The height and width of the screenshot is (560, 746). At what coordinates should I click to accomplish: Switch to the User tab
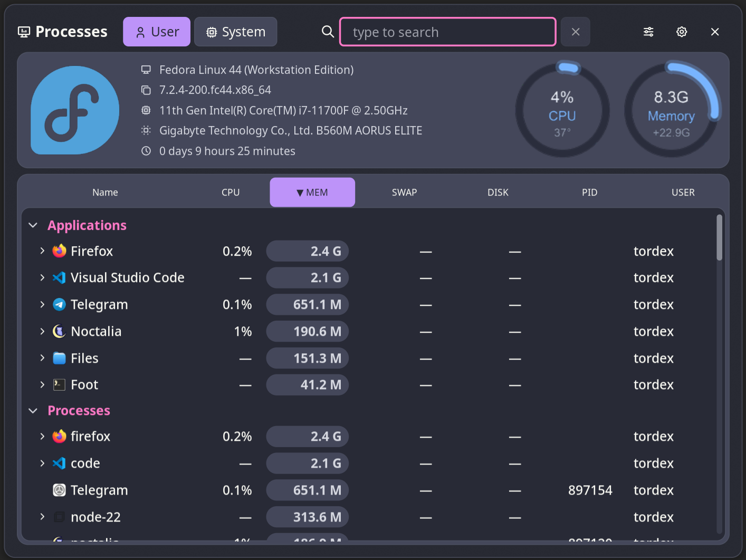[x=157, y=32]
